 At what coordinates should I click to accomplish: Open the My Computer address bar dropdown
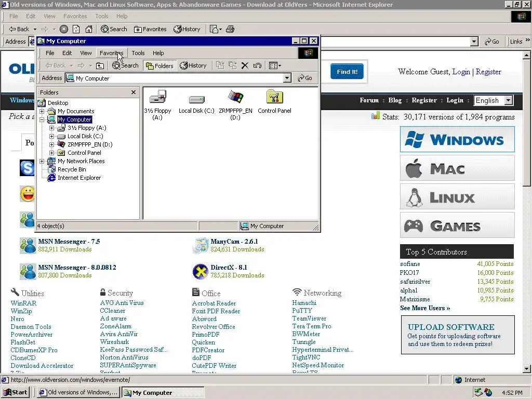tap(287, 78)
